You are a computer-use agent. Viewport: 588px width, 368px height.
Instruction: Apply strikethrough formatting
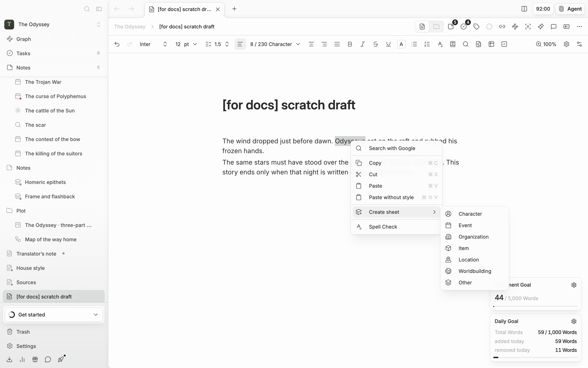375,44
